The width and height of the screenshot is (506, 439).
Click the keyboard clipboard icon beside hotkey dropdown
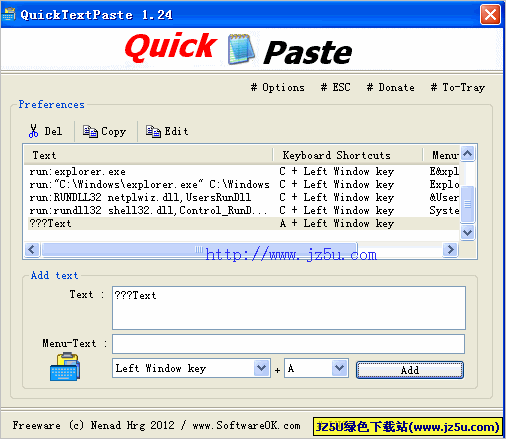[x=65, y=367]
